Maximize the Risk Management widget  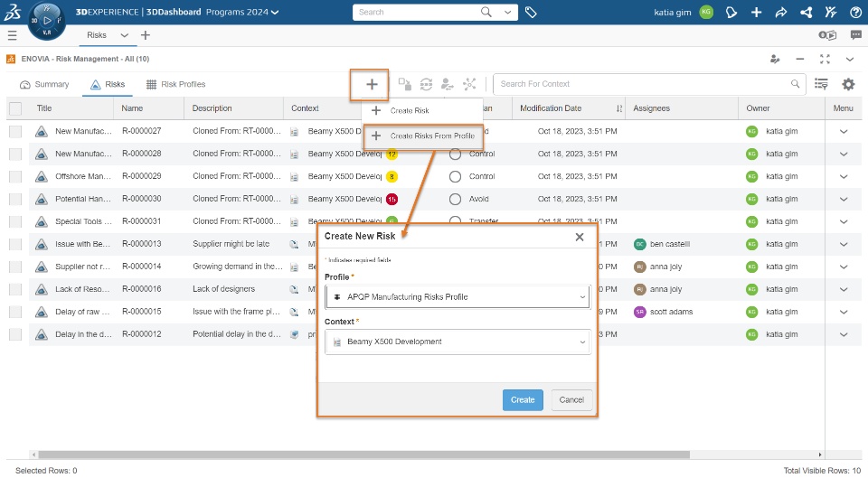(x=825, y=60)
